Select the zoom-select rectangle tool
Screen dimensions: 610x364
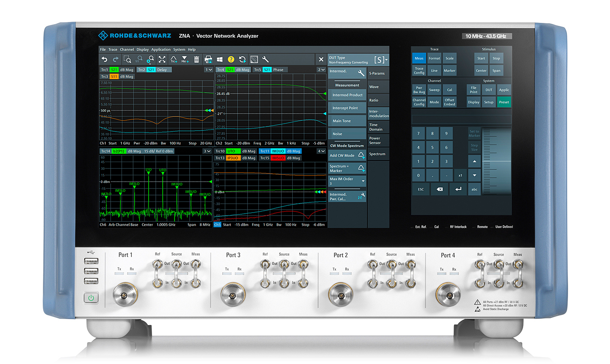[127, 60]
